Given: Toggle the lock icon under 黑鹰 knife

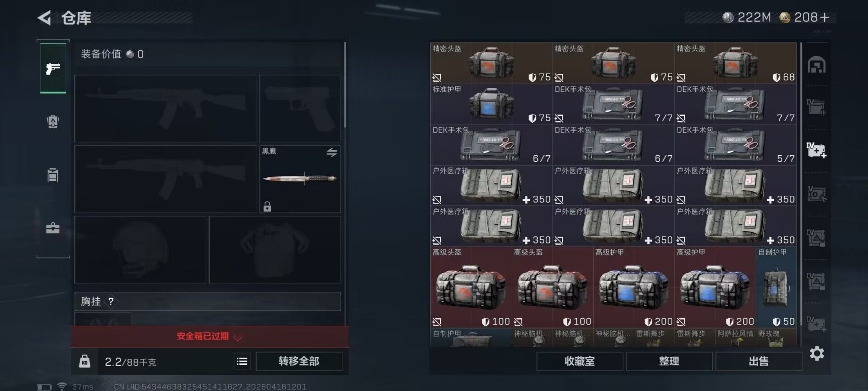Looking at the screenshot, I should pos(267,206).
